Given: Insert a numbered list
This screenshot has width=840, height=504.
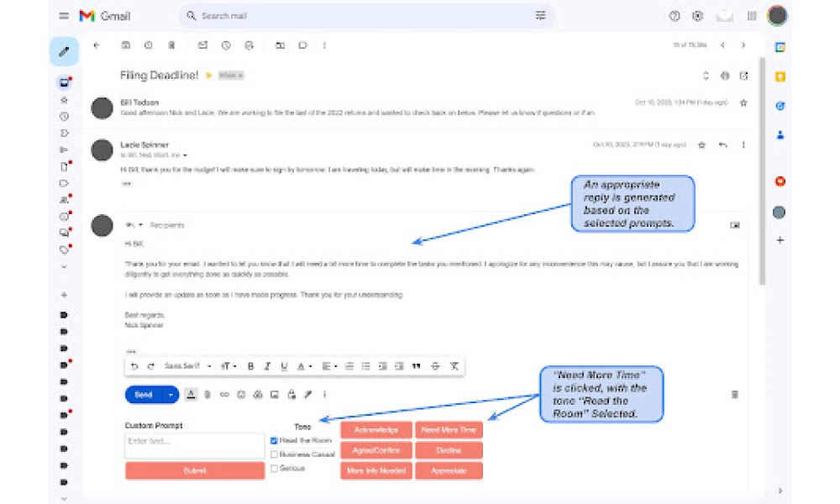Looking at the screenshot, I should (x=349, y=366).
